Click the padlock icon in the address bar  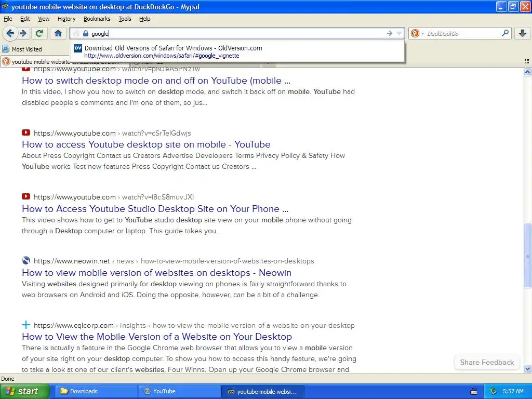pos(86,33)
